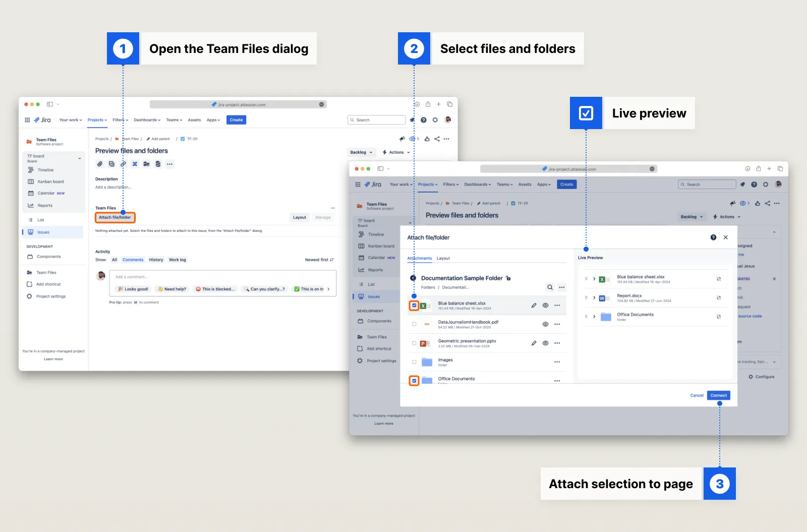Viewport: 807px width, 532px height.
Task: Click the search icon in the folder browser
Action: coord(550,287)
